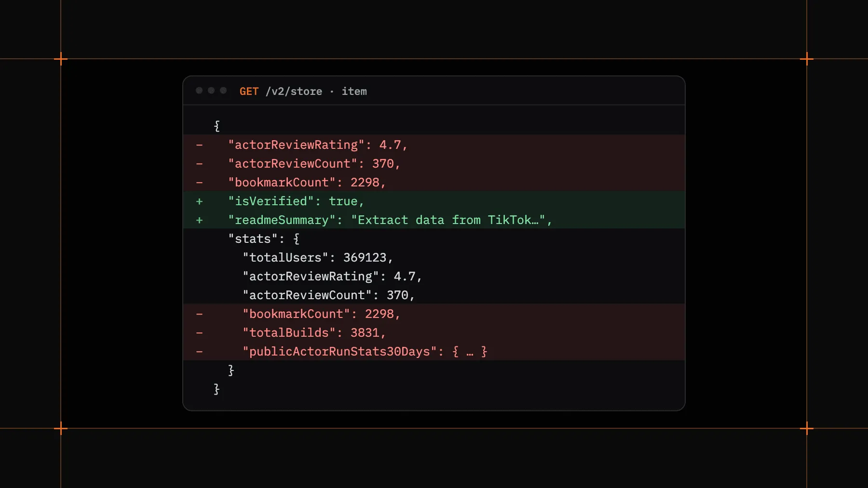
Task: Select the "totalUsers" key
Action: (285, 258)
